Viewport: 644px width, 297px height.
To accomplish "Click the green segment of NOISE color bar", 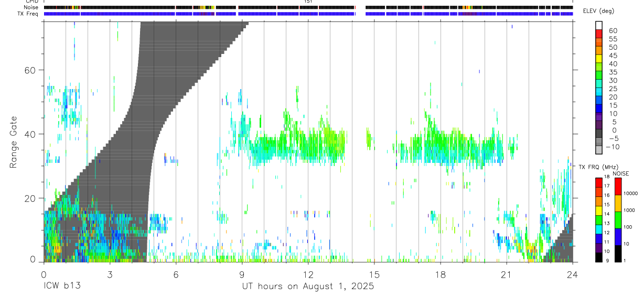I will click(x=618, y=220).
